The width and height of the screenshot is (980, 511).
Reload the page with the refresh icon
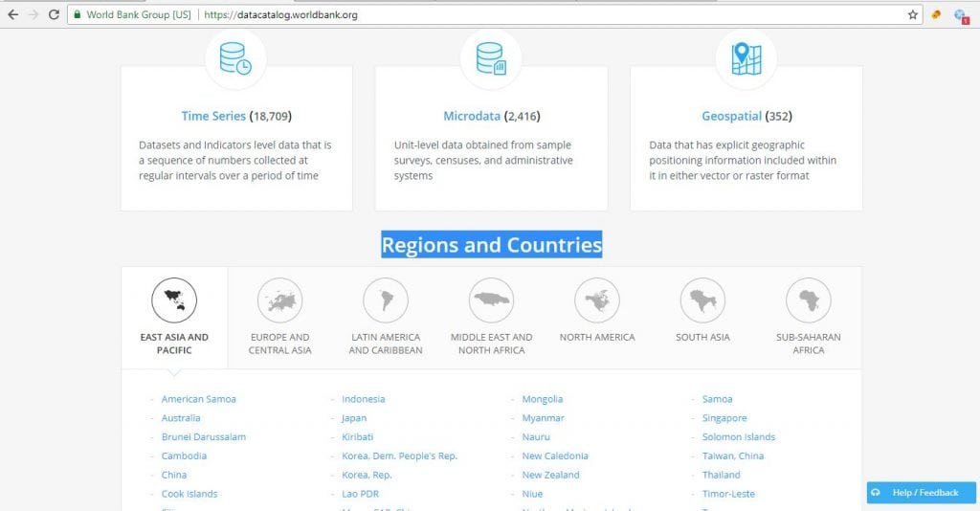click(x=54, y=14)
